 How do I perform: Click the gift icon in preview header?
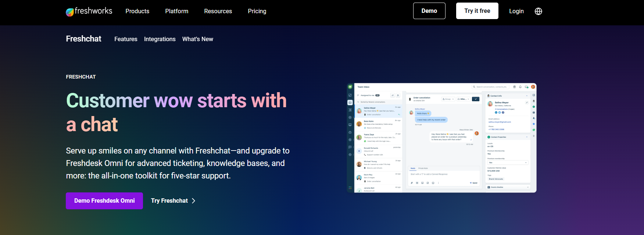click(514, 87)
